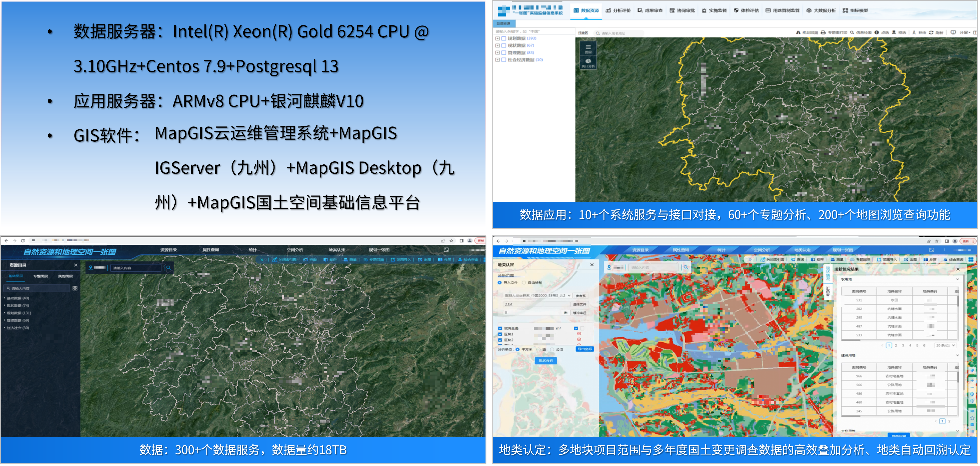
Task: Click the search magnifier on the dark-theme map search bar
Action: (168, 268)
